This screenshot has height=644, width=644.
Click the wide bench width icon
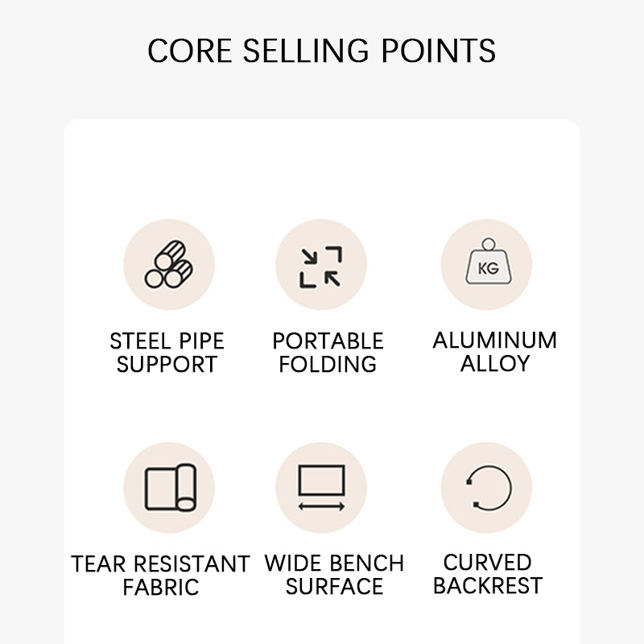[x=320, y=487]
